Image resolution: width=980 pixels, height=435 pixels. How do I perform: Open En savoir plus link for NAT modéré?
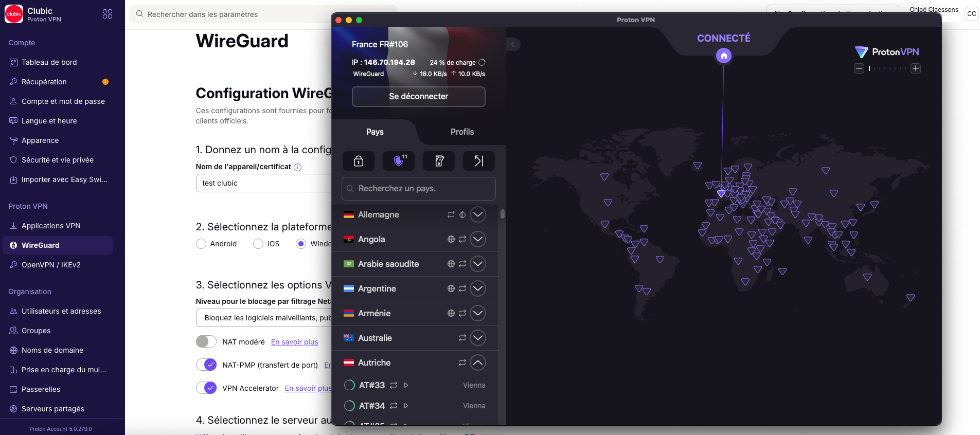click(295, 342)
